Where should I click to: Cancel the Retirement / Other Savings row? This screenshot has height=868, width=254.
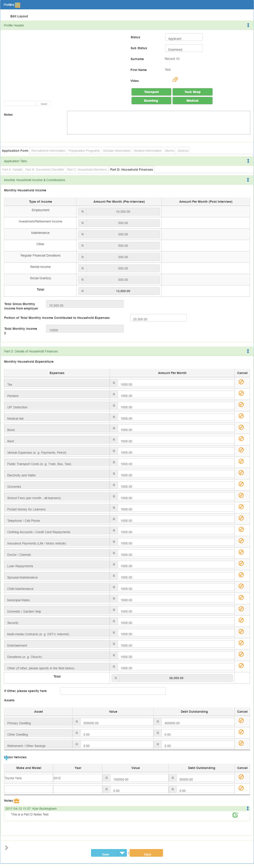241,743
